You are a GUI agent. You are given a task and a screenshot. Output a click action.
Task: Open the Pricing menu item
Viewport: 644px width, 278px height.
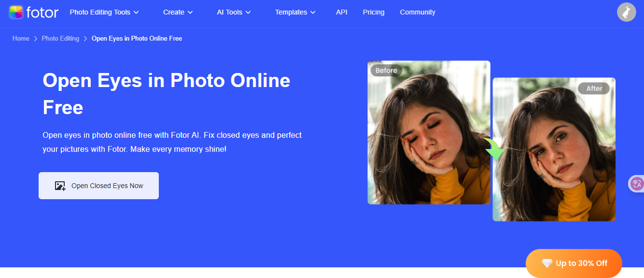coord(374,12)
